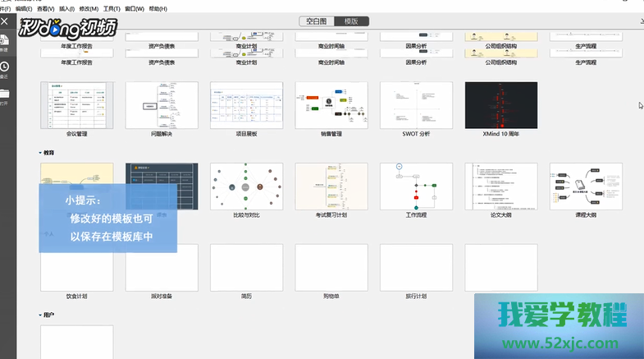Select the 模版 tab

coord(351,21)
